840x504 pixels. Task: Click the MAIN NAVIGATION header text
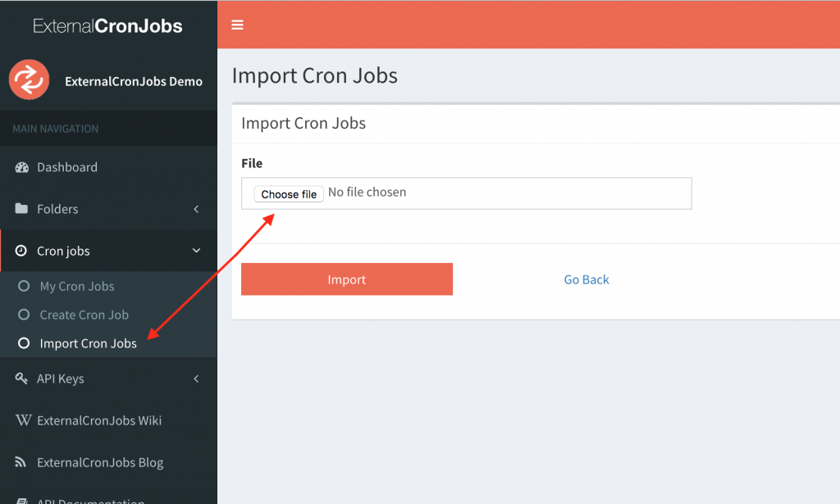click(x=56, y=129)
